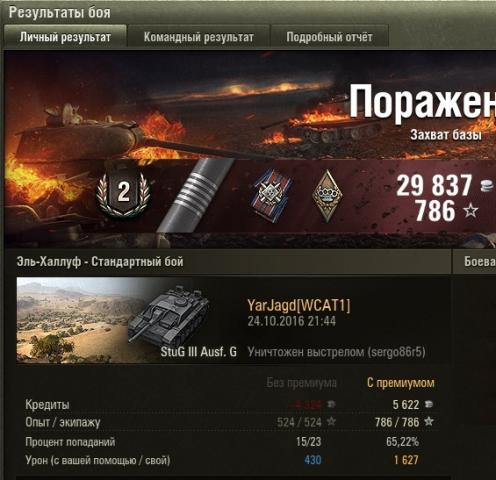Click the diamond-shaped brass knuckles medal

click(327, 196)
